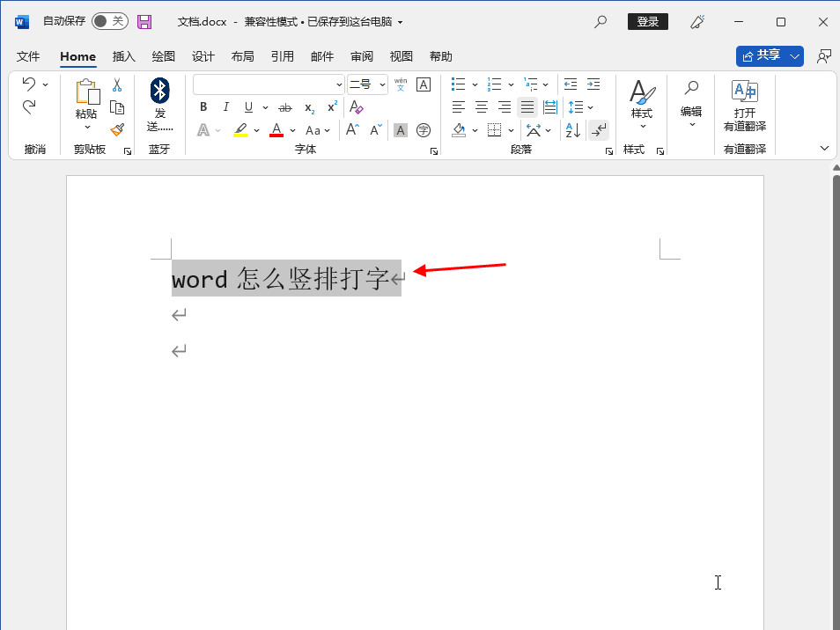Increase paragraph indent
The width and height of the screenshot is (840, 630).
(593, 84)
